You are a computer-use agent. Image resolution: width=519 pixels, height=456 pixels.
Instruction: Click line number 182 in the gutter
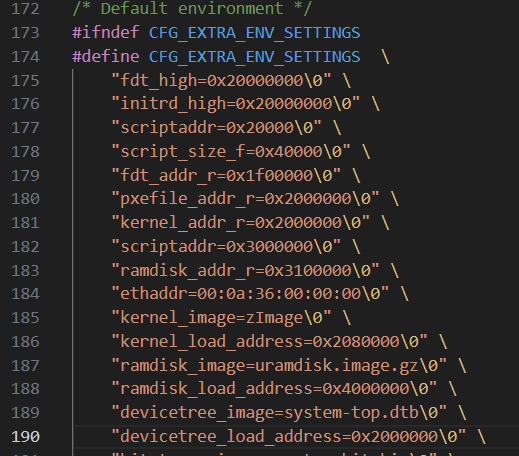pyautogui.click(x=25, y=246)
